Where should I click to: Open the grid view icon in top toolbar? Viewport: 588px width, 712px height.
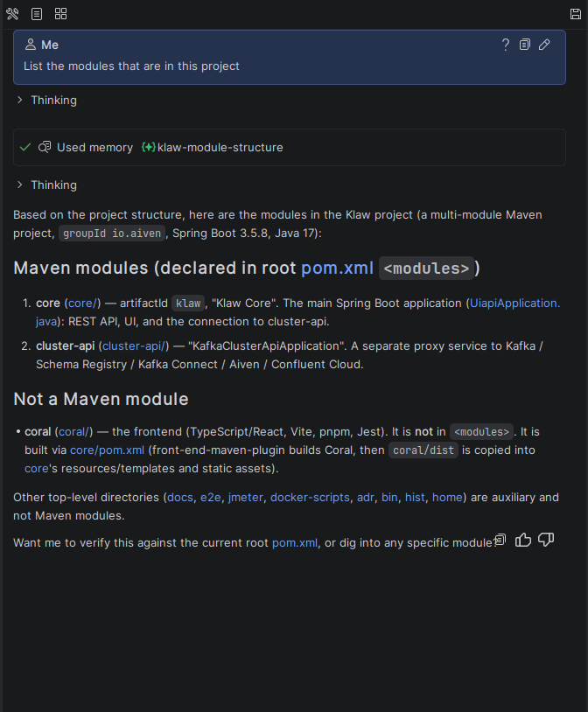[61, 14]
